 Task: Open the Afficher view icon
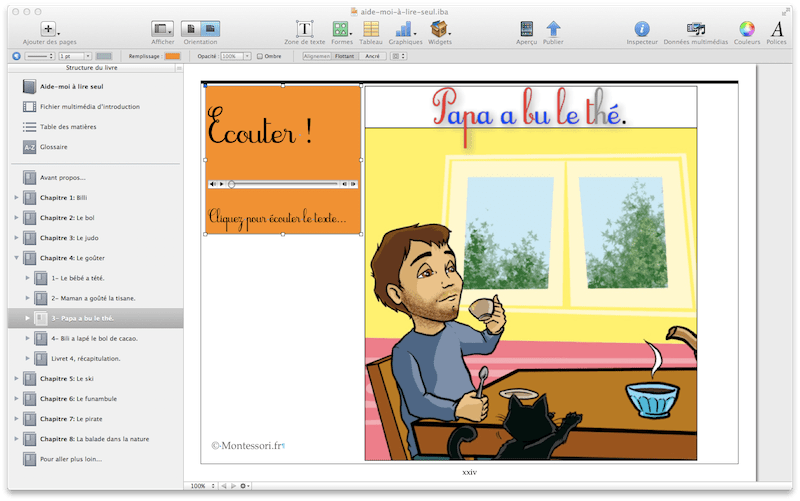pyautogui.click(x=162, y=29)
